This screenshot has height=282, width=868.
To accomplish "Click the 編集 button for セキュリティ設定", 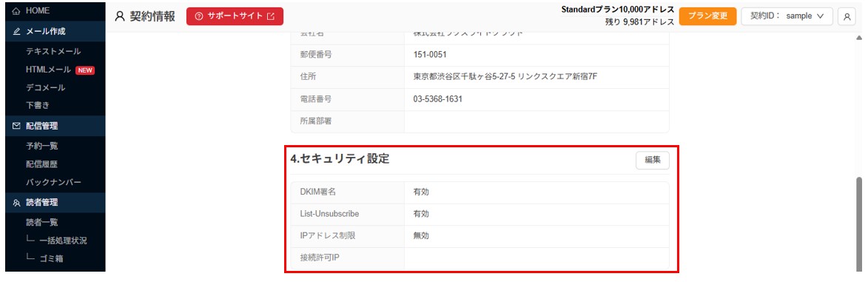I will pyautogui.click(x=653, y=160).
